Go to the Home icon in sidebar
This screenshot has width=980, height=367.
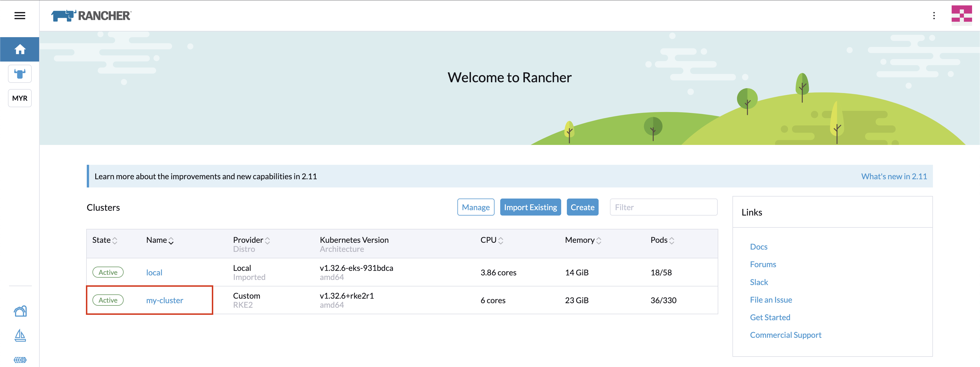(20, 49)
